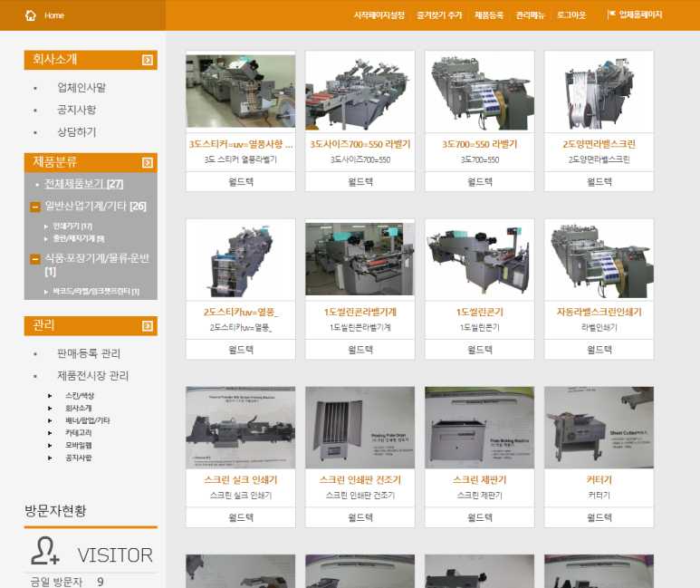This screenshot has height=588, width=700.
Task: Open 제품등록 in top menu
Action: [489, 15]
